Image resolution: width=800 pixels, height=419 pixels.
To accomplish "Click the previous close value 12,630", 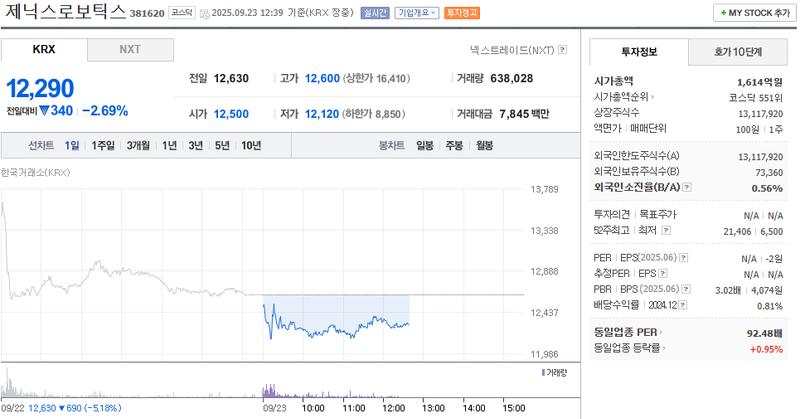I will coord(231,79).
